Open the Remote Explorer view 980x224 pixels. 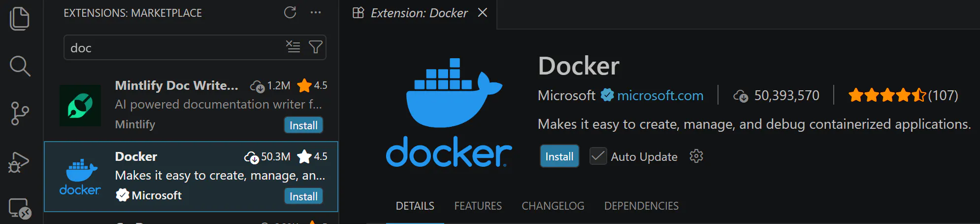pos(20,208)
